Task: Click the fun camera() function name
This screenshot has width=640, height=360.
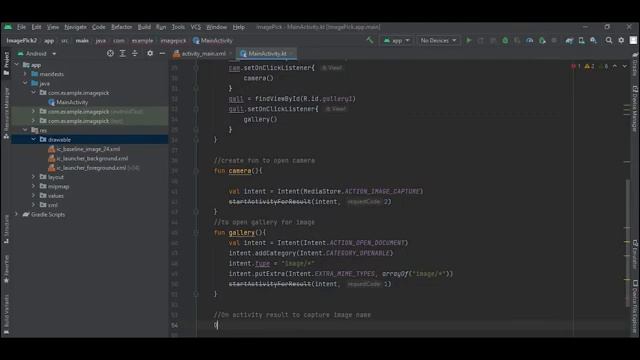Action: (240, 171)
